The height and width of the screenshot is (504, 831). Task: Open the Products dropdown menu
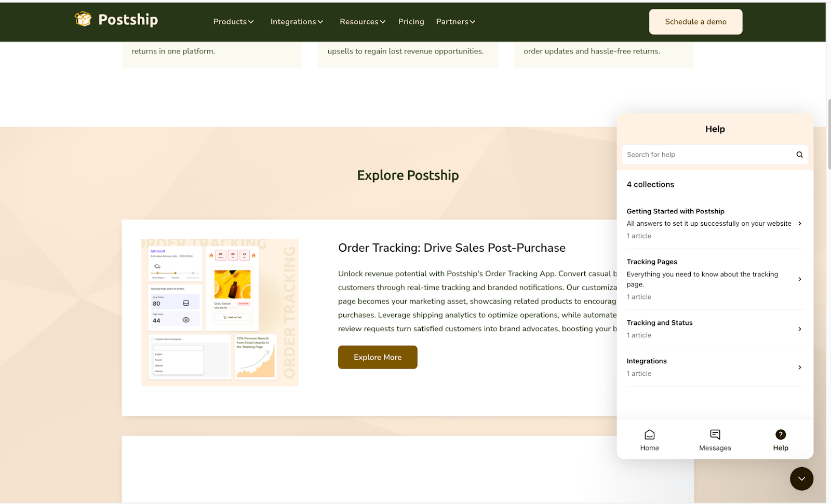[233, 22]
